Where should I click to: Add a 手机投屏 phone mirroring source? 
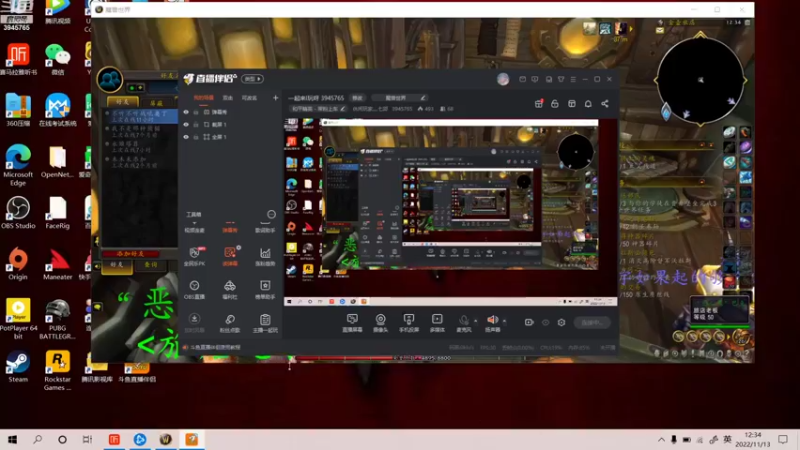409,323
